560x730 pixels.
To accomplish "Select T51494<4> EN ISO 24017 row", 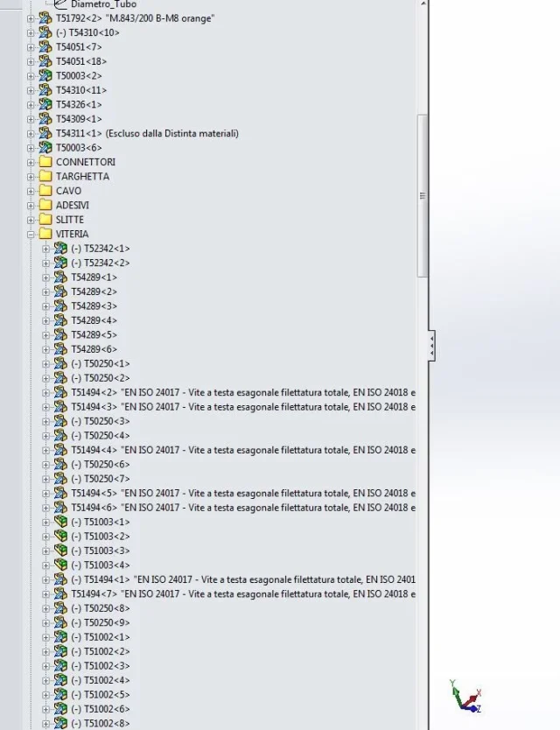I will pos(243,450).
